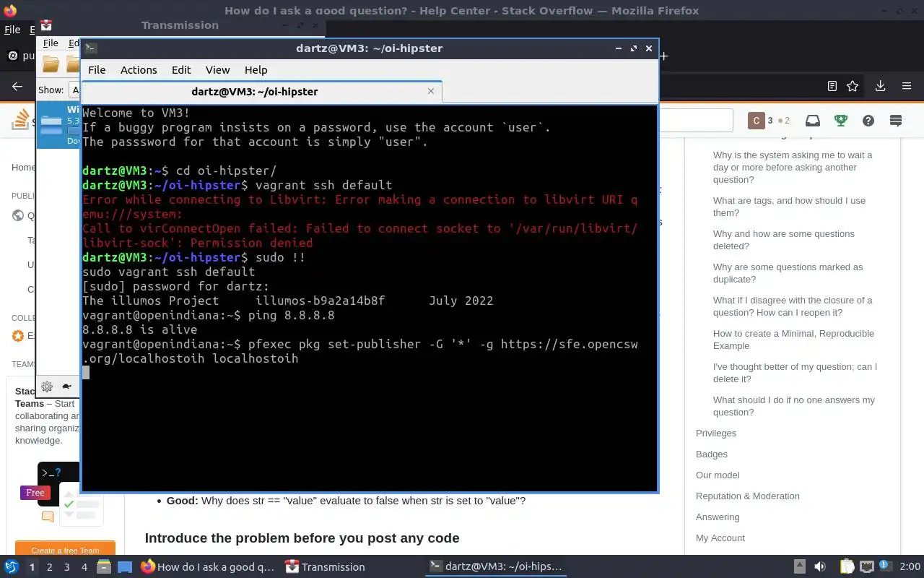
Task: Open 'Why are some questions marked as duplicate?'
Action: pyautogui.click(x=788, y=273)
